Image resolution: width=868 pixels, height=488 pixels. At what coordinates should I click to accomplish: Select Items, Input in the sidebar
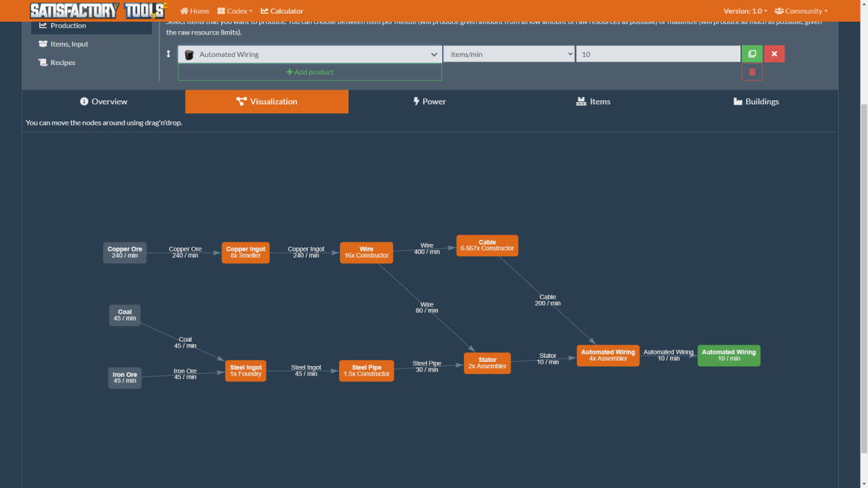point(92,44)
